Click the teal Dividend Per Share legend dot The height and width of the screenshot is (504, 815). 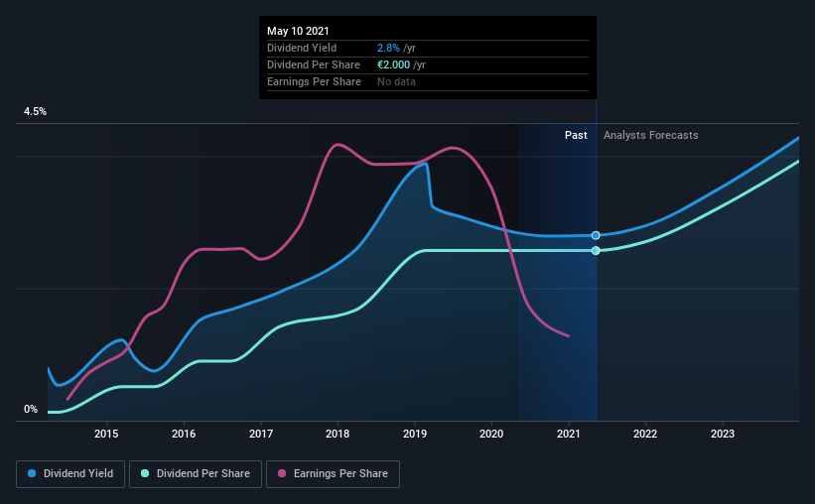pyautogui.click(x=145, y=473)
